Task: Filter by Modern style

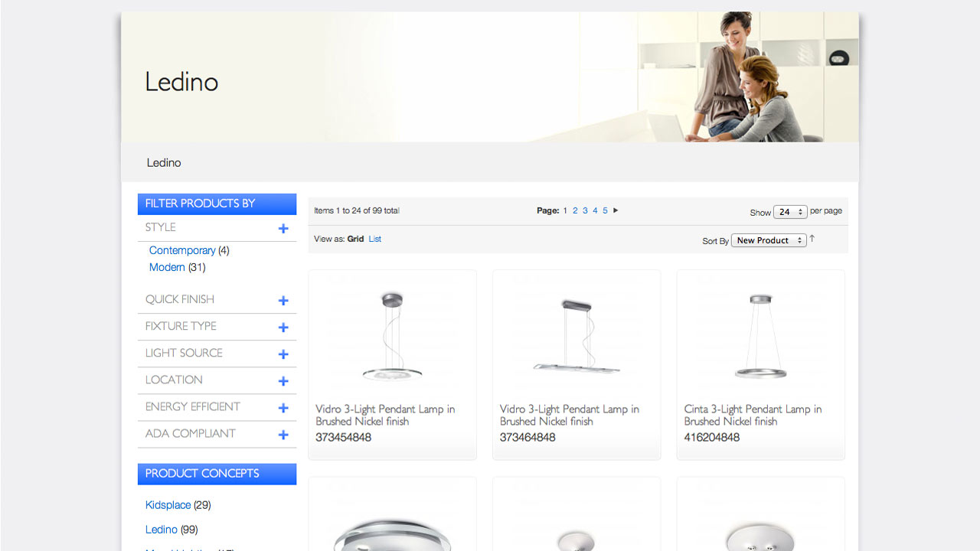Action: [x=167, y=267]
